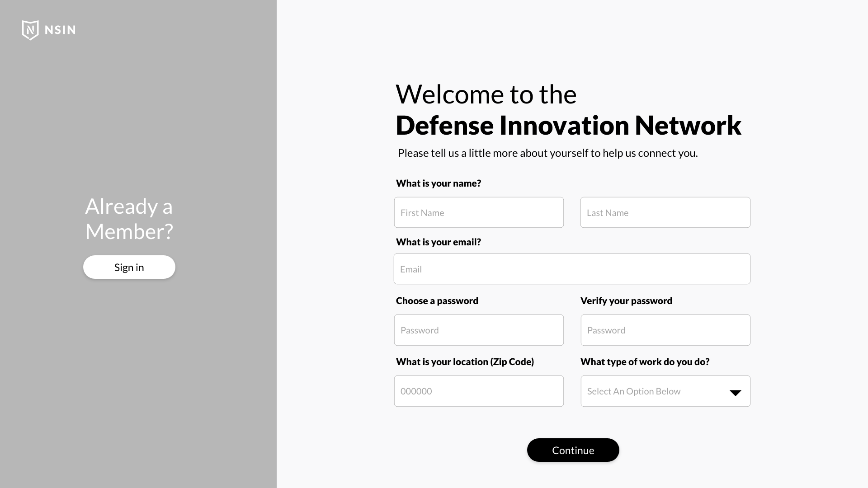Click the Already a Member? heading

(129, 219)
